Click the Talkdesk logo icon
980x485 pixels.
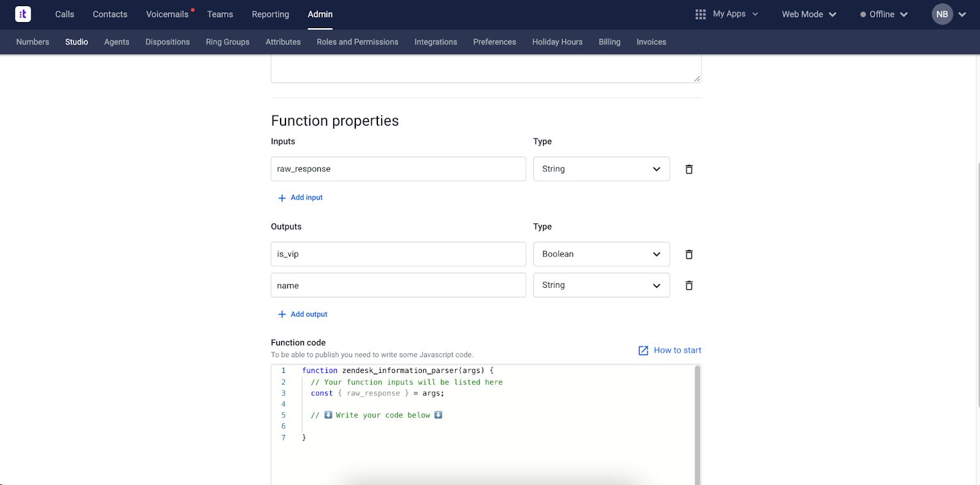coord(23,14)
